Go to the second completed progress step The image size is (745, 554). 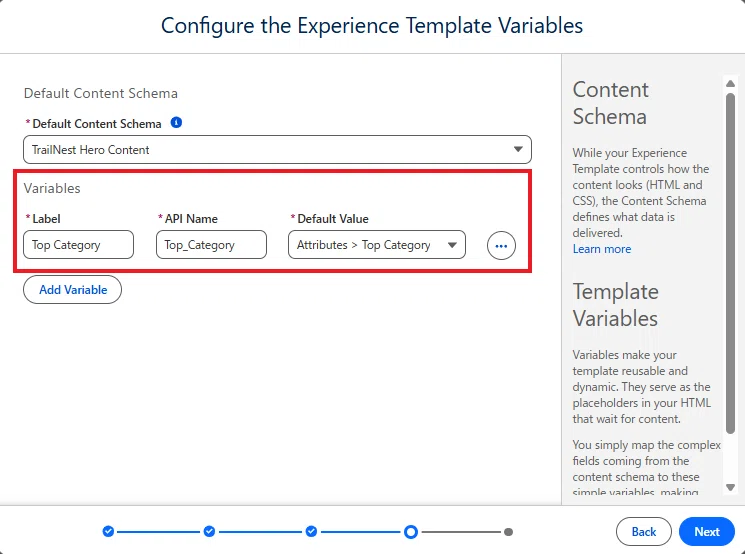209,531
